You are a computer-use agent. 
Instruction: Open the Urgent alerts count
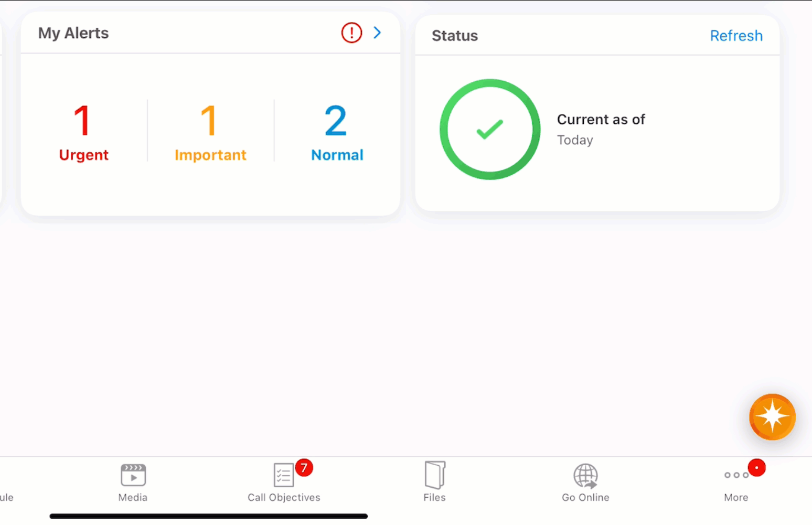pos(83,132)
